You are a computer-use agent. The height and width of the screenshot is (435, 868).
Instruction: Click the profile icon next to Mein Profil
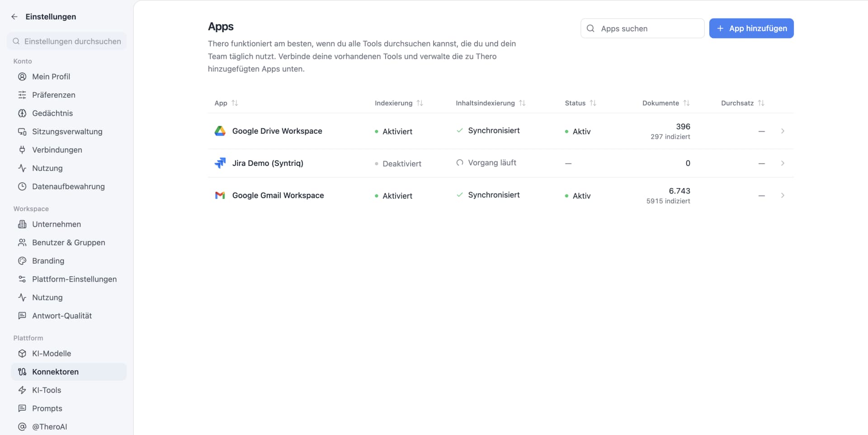click(22, 76)
